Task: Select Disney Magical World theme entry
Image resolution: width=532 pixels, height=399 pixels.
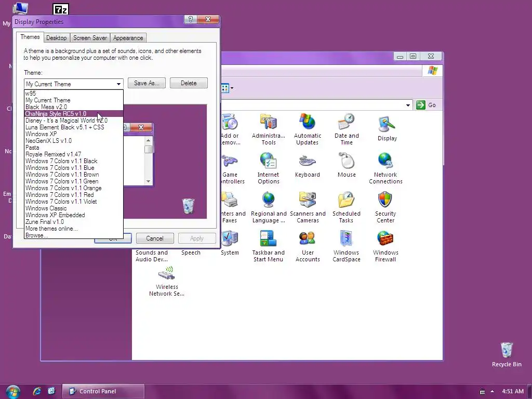Action: pyautogui.click(x=74, y=121)
